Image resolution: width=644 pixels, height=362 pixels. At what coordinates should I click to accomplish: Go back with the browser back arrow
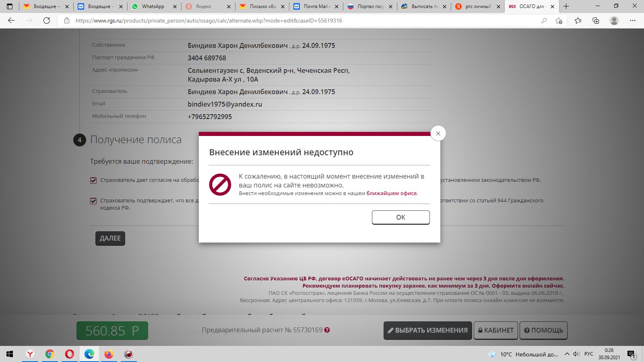(11, 21)
